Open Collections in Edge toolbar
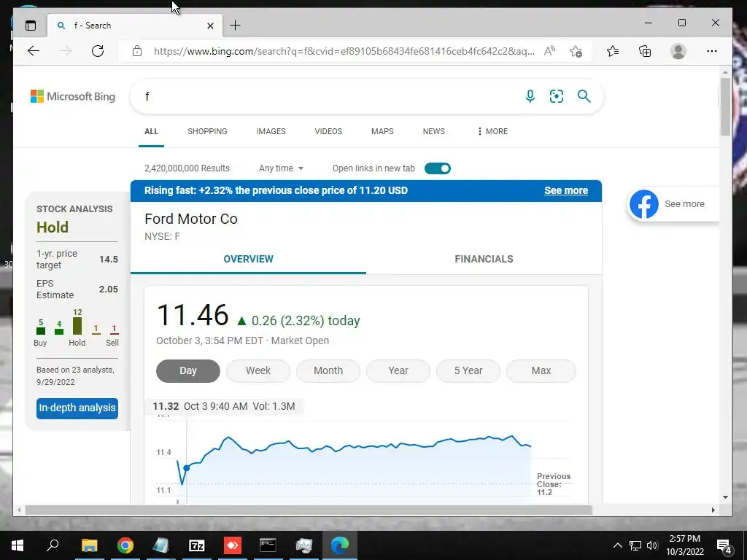747x560 pixels. click(645, 51)
